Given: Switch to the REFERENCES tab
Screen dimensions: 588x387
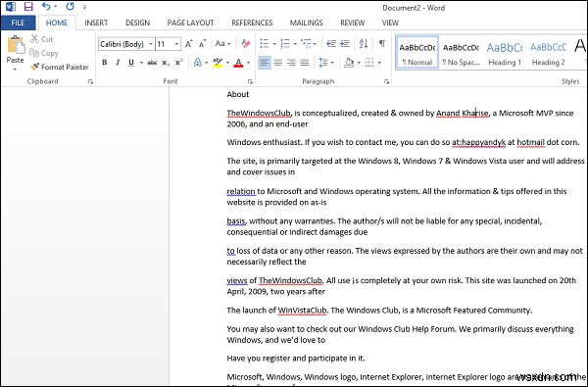Looking at the screenshot, I should click(252, 23).
